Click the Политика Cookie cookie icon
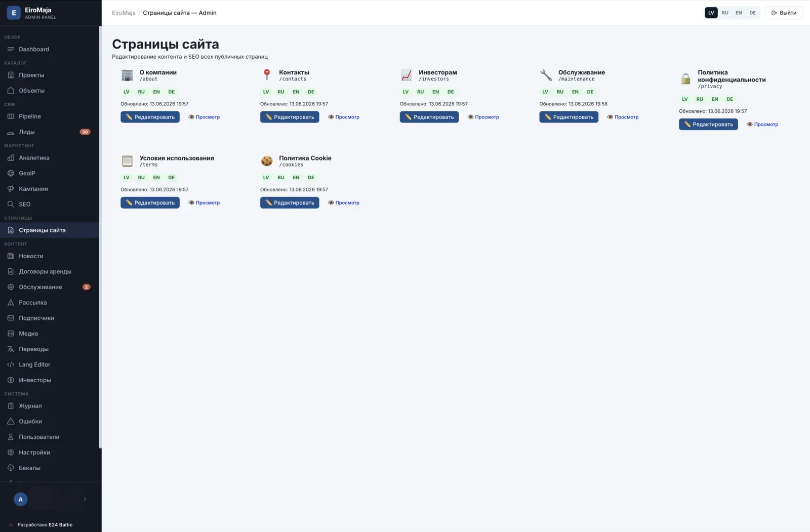The width and height of the screenshot is (810, 532). (x=267, y=160)
